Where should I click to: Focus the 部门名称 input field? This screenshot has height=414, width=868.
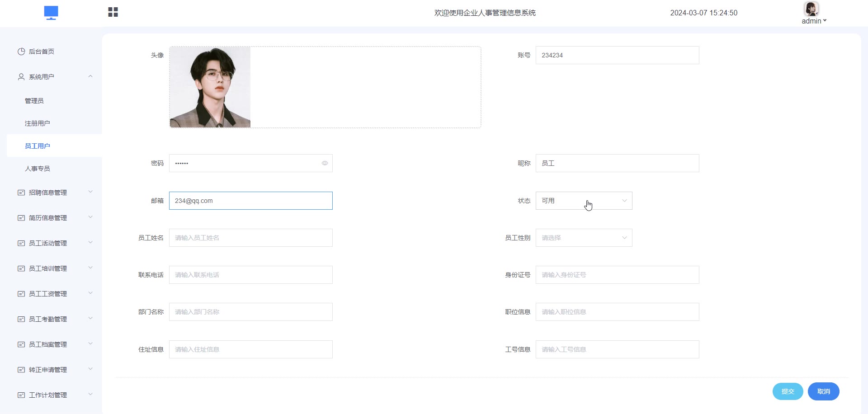pos(250,312)
